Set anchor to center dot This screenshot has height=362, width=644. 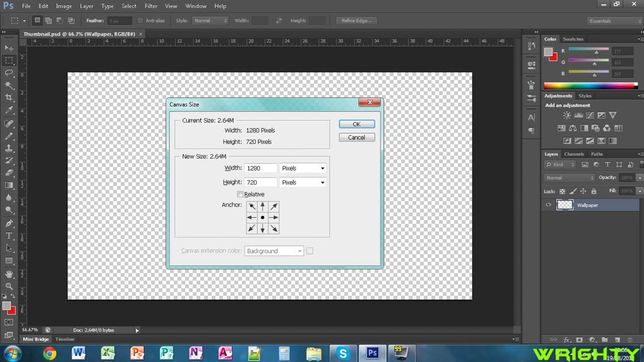click(263, 217)
